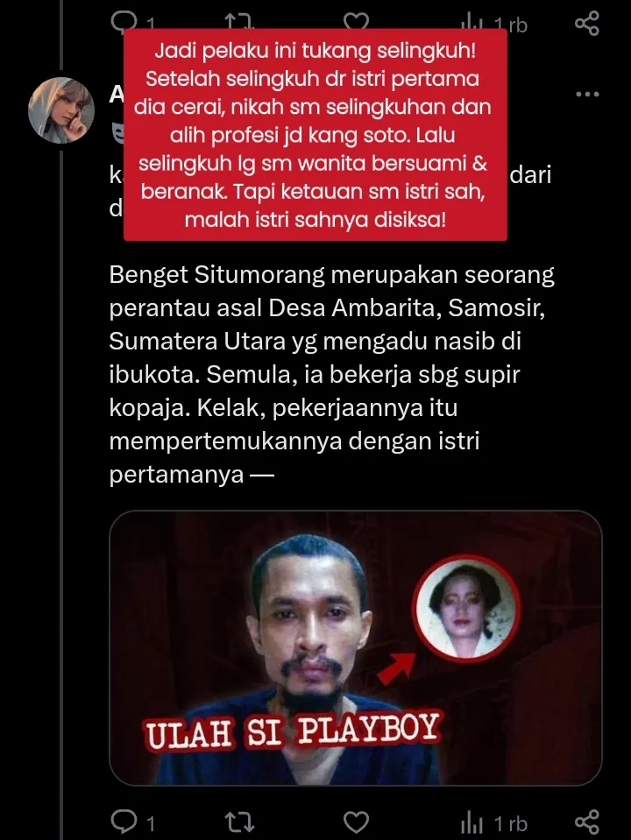Tap red caption box starting Jadi pelaku
Image resolution: width=631 pixels, height=840 pixels.
coord(315,135)
